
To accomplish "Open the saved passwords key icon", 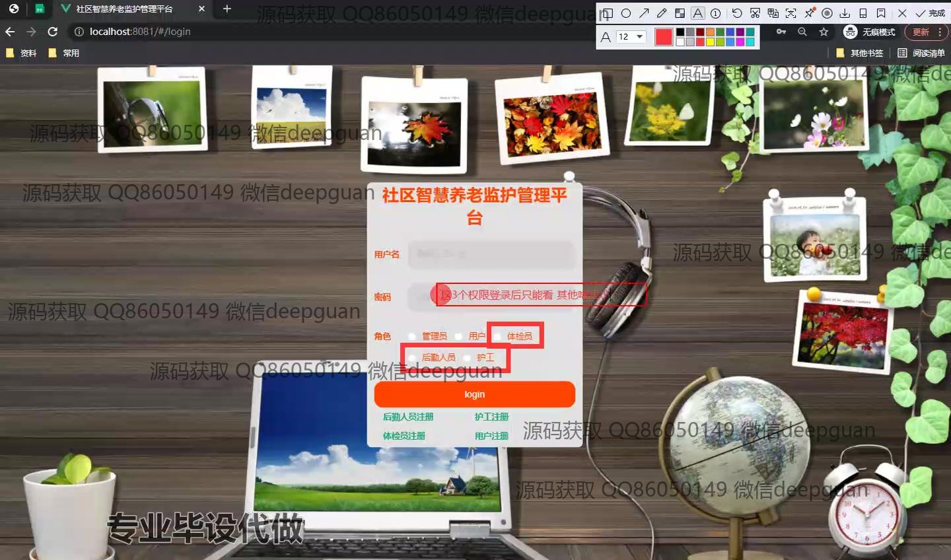I will [x=781, y=32].
